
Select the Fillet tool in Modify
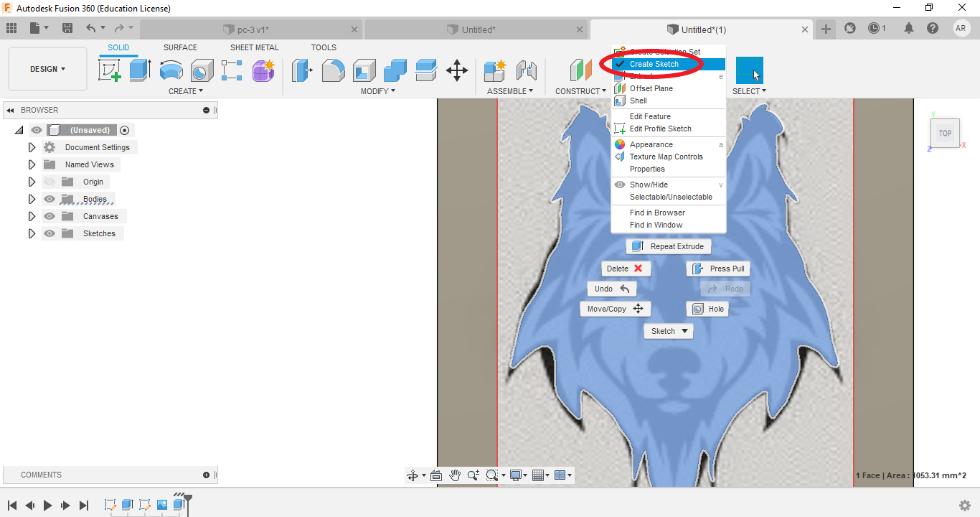pos(333,70)
